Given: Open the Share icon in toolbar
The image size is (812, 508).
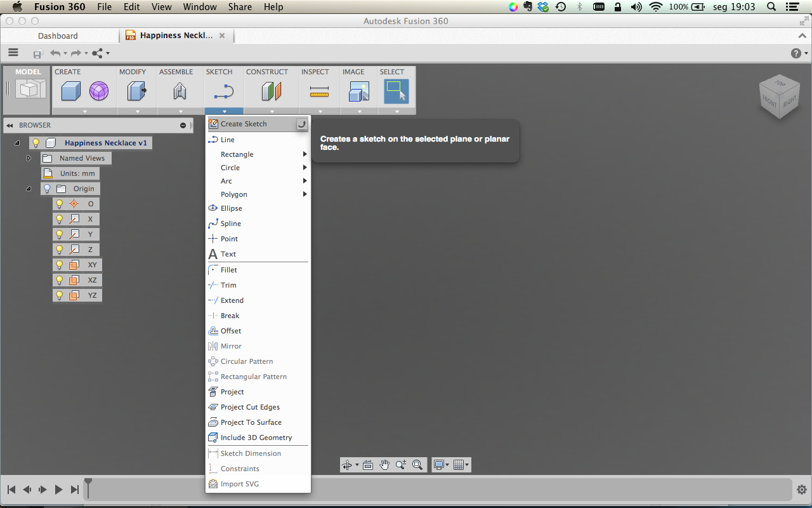Looking at the screenshot, I should click(98, 53).
